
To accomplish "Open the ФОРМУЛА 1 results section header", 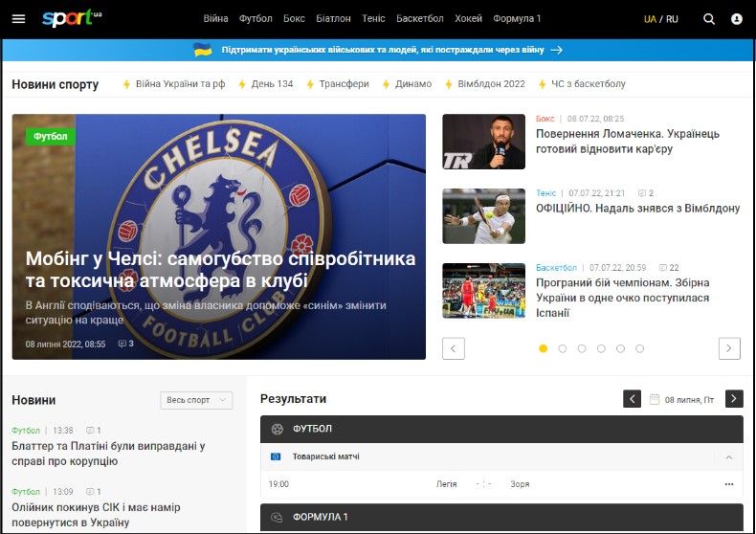I will (501, 517).
